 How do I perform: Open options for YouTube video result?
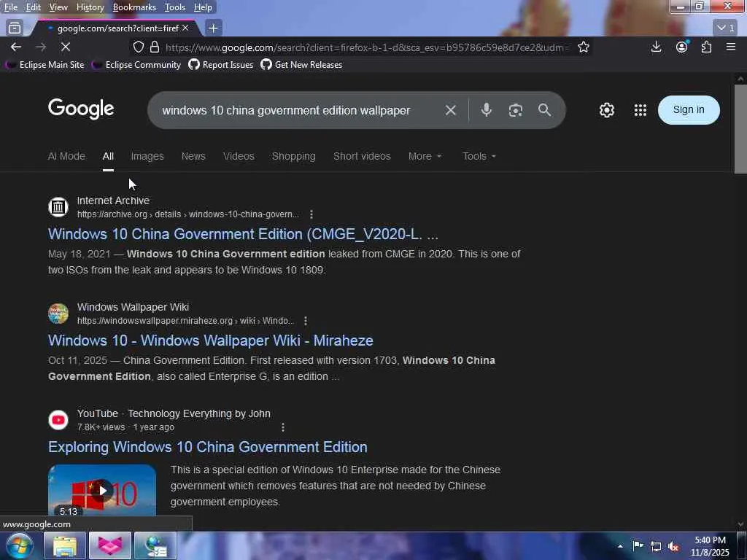click(x=282, y=427)
